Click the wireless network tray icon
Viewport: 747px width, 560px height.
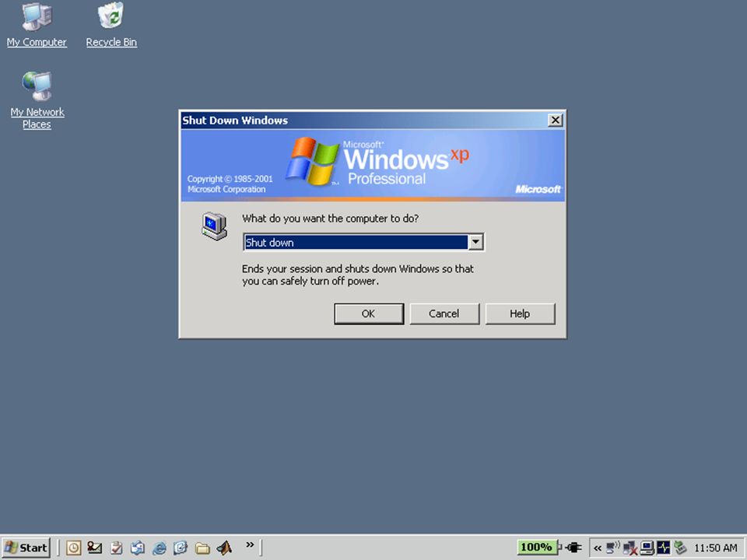(612, 548)
